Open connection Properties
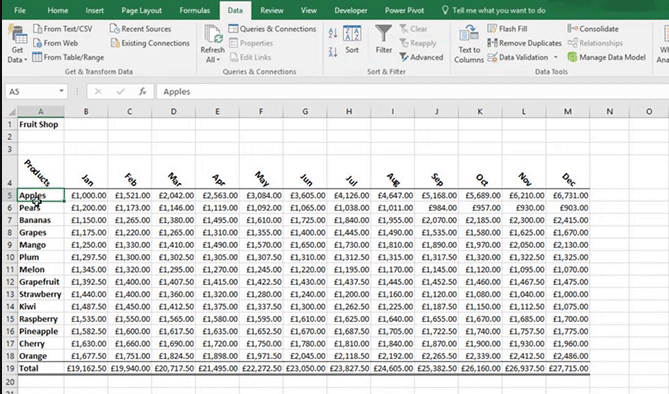This screenshot has height=394, width=669. point(251,43)
